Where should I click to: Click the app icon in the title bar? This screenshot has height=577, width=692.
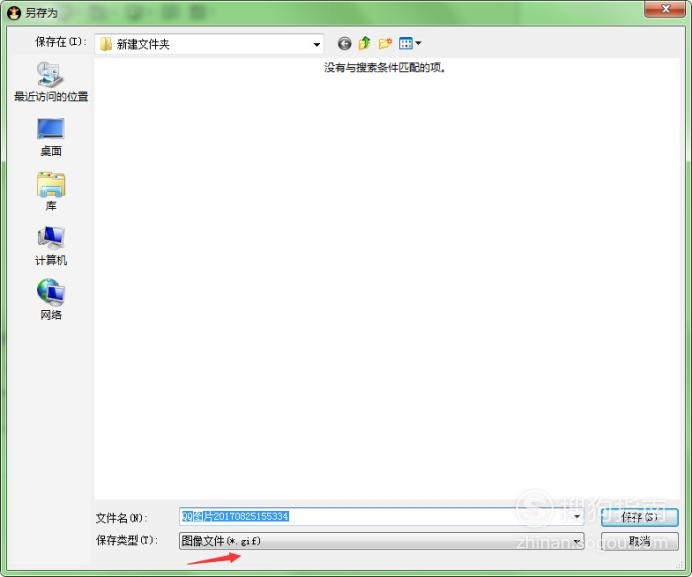point(13,12)
